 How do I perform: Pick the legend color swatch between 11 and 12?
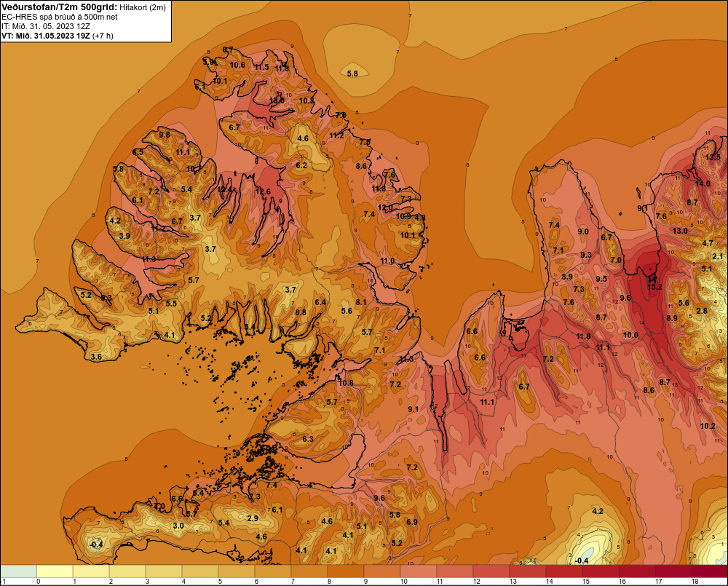click(x=455, y=571)
